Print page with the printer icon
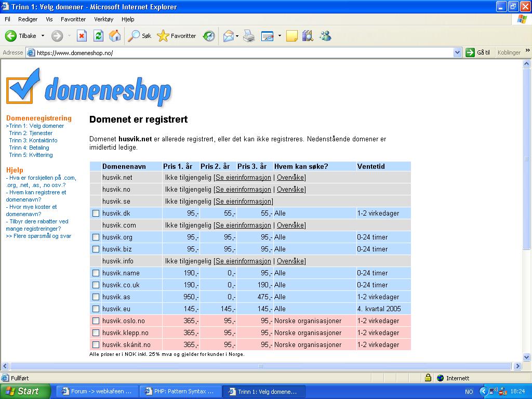Screen dimensions: 532x399 (x=249, y=36)
